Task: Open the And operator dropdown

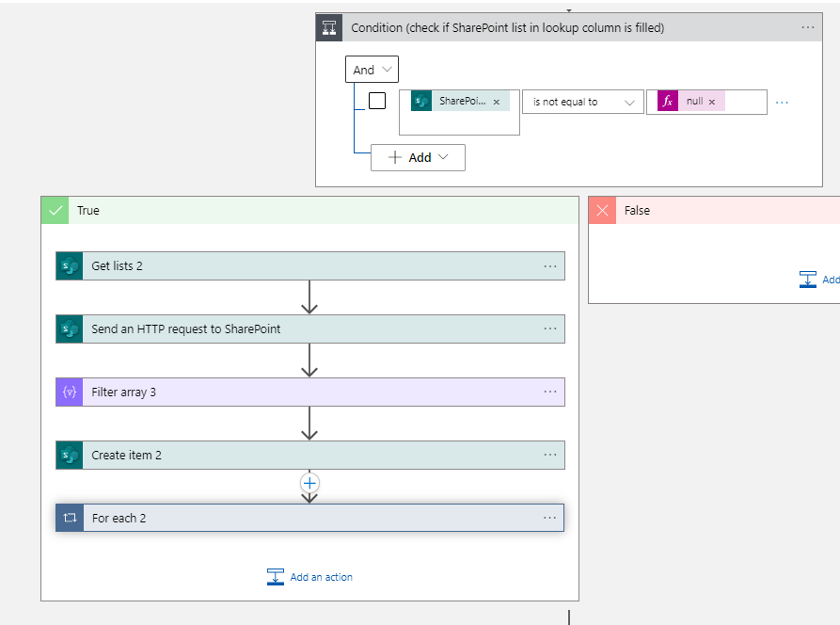Action: [x=372, y=69]
